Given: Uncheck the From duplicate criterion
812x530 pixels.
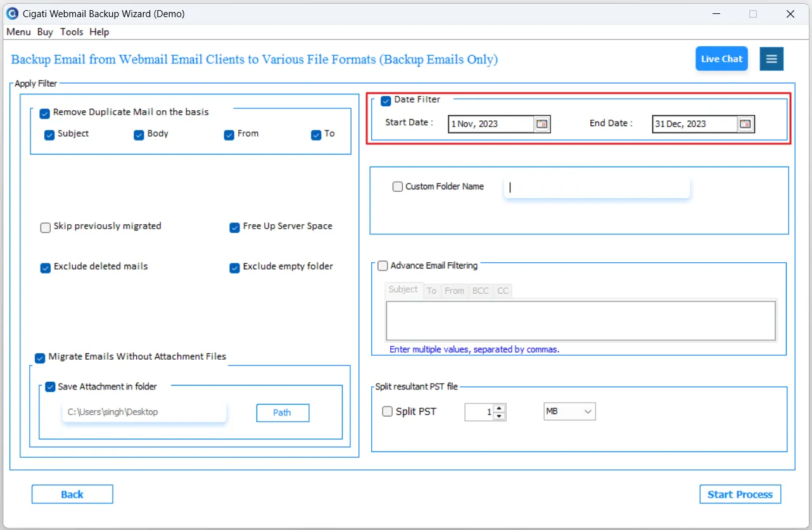Looking at the screenshot, I should pos(229,135).
